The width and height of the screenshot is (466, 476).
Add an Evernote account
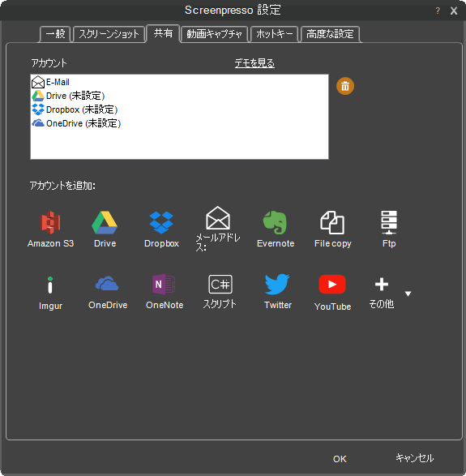pos(276,229)
